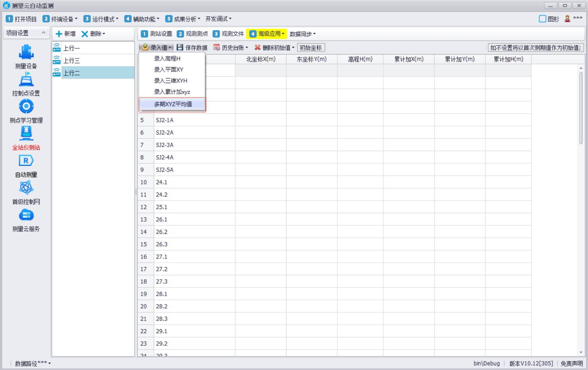Switch to the 观测测点 tab
Image resolution: width=588 pixels, height=370 pixels.
(193, 34)
